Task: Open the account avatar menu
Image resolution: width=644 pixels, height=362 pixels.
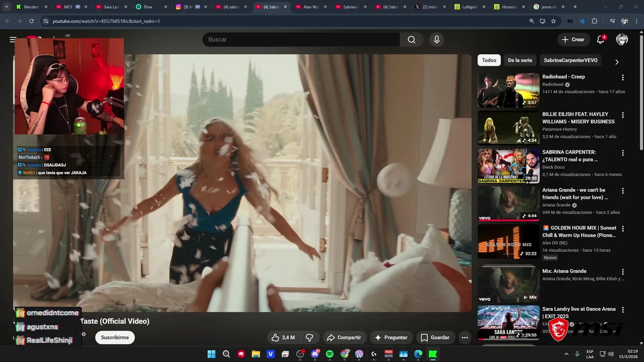Action: click(622, 40)
